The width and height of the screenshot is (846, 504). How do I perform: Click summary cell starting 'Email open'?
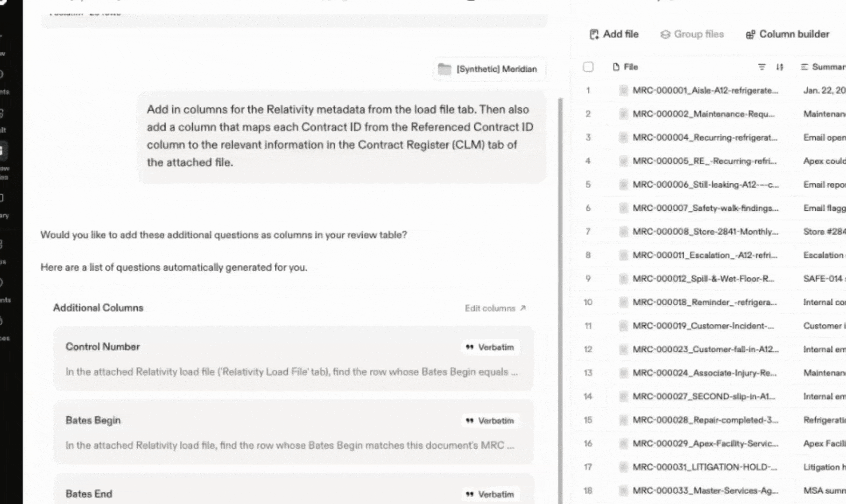coord(824,138)
